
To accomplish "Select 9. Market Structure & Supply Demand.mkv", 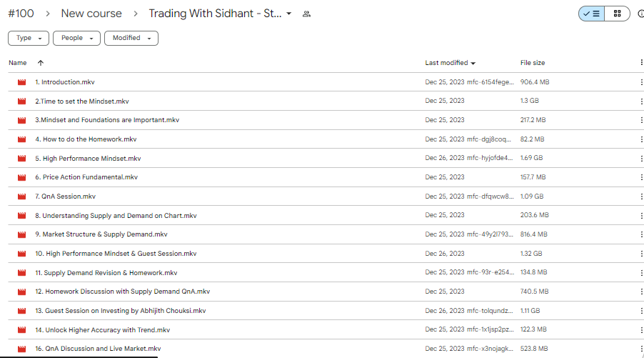I will 106,234.
